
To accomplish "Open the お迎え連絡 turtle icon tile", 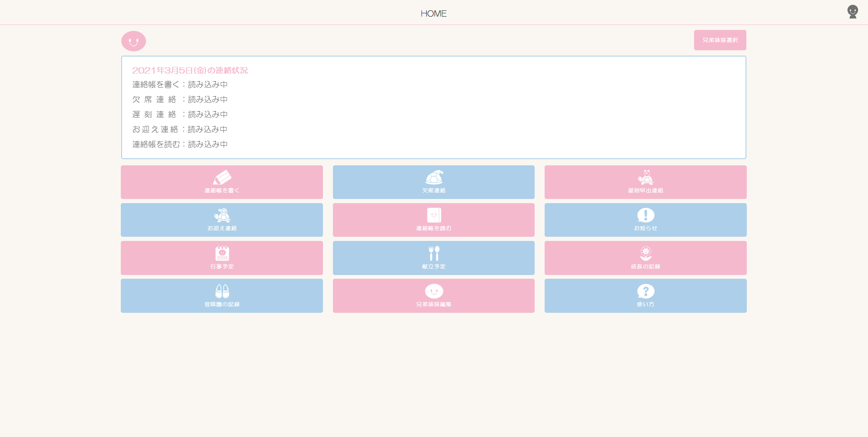I will pyautogui.click(x=222, y=216).
